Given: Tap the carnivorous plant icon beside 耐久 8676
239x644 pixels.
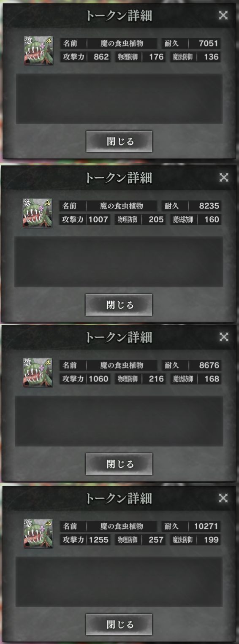Looking at the screenshot, I should 37,372.
